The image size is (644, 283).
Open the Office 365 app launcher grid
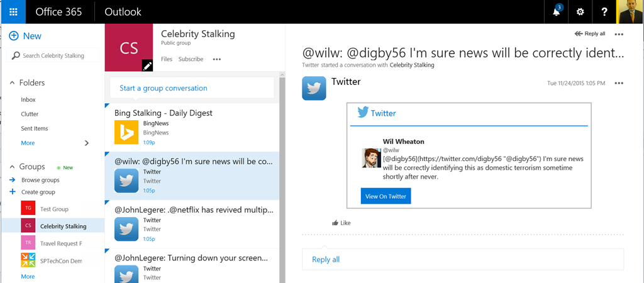(x=13, y=11)
